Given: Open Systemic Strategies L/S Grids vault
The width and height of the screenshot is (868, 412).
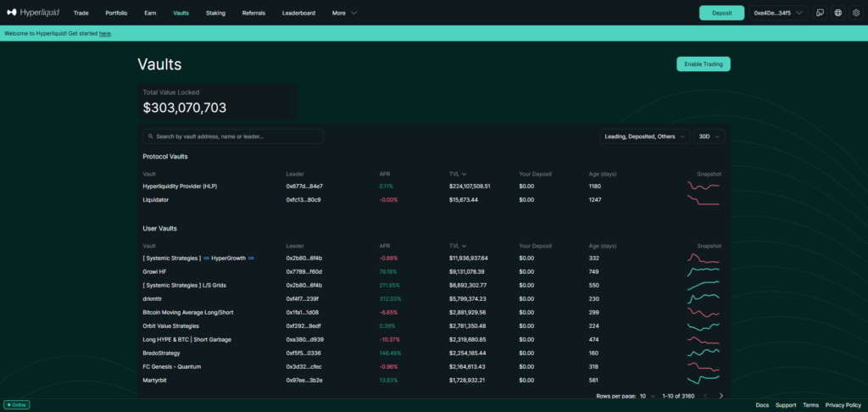Looking at the screenshot, I should tap(184, 285).
